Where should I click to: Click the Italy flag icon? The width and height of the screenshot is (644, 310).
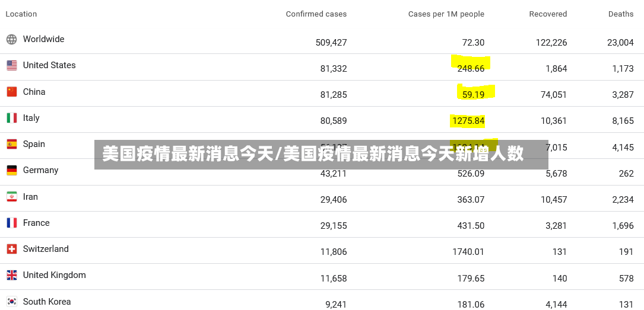tap(11, 118)
